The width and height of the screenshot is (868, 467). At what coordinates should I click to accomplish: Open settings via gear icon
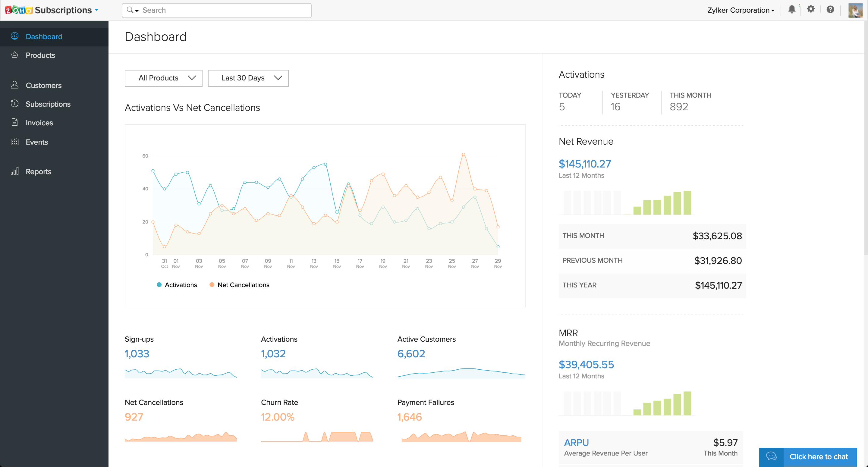tap(811, 9)
